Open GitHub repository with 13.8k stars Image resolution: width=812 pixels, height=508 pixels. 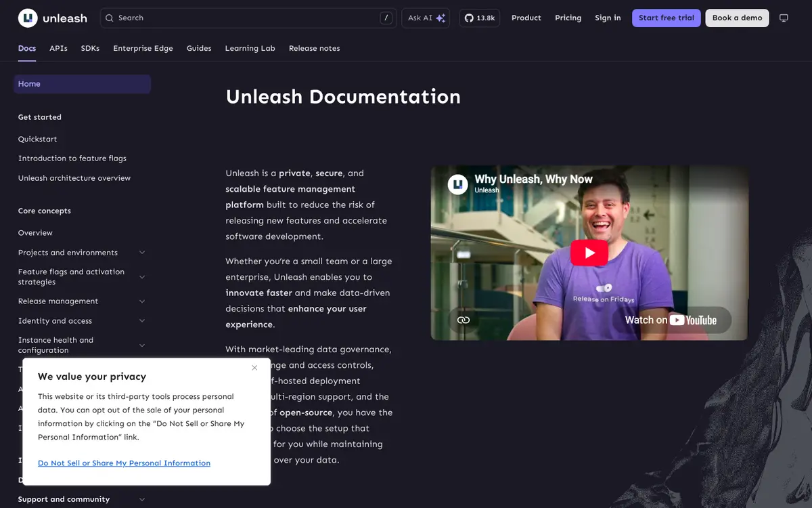480,18
